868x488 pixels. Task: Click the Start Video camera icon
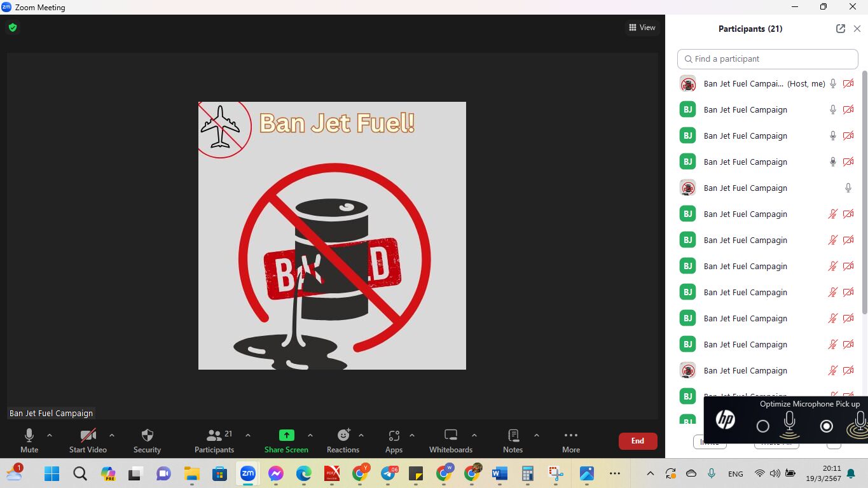pos(88,436)
